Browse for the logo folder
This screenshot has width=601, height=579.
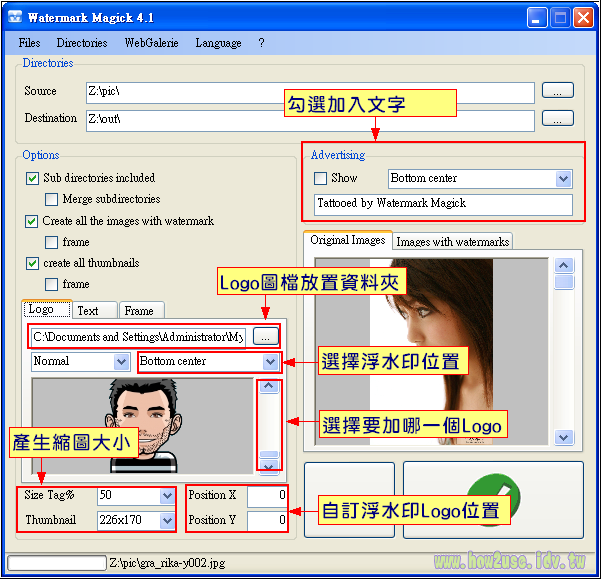[266, 336]
